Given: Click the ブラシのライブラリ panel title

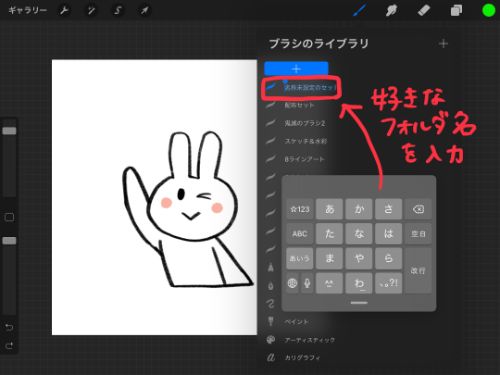Looking at the screenshot, I should coord(318,44).
